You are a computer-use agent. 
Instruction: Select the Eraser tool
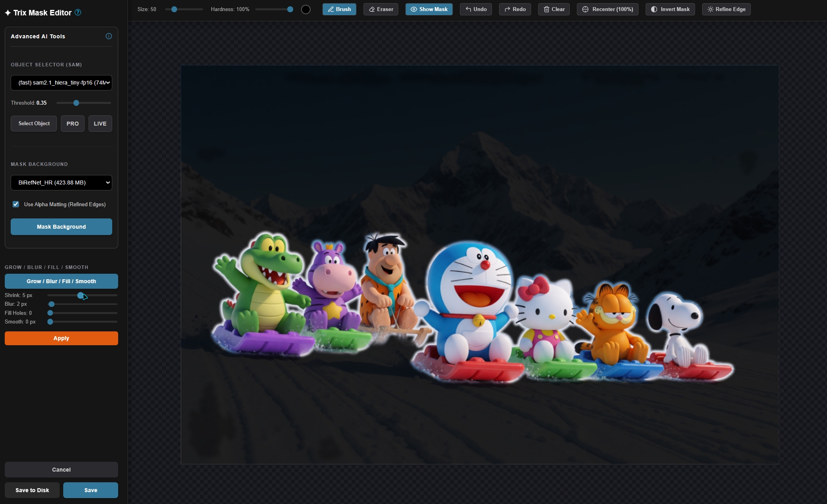click(x=381, y=9)
